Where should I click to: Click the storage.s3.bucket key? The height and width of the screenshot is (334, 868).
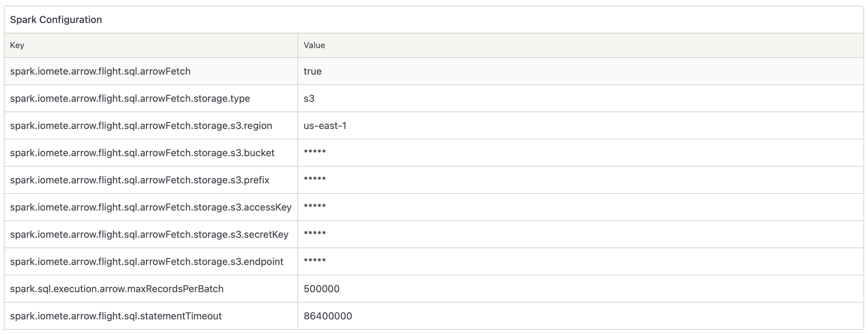[x=142, y=153]
